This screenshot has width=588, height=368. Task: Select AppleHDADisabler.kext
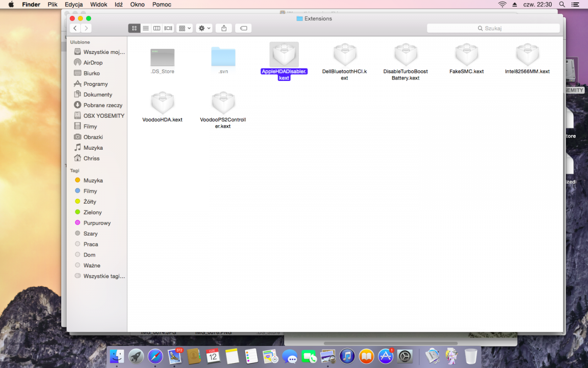(x=284, y=61)
